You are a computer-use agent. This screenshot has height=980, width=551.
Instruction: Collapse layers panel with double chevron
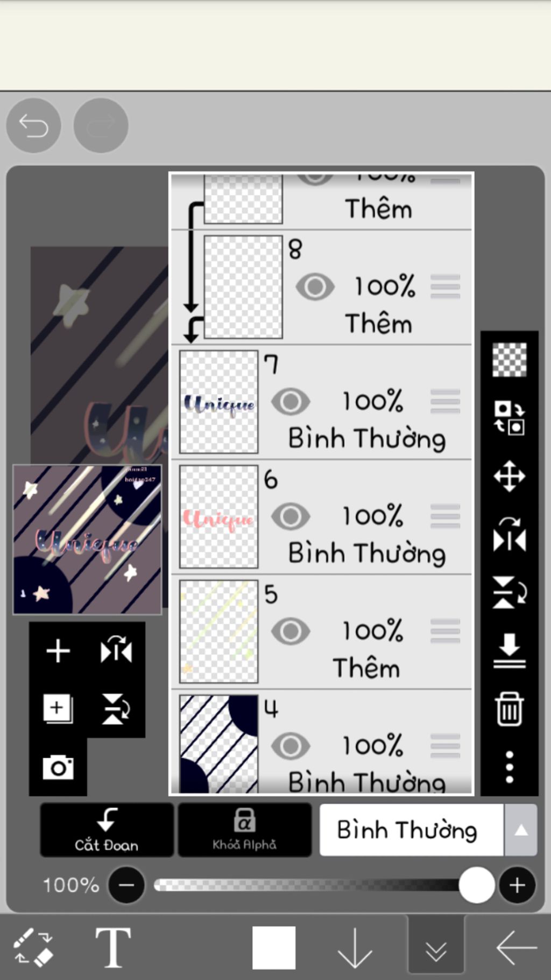tap(436, 948)
